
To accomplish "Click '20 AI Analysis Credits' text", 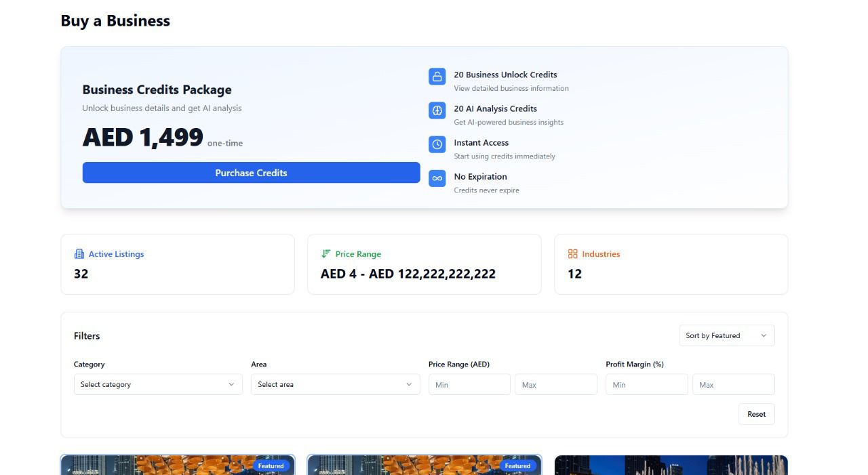I will [x=495, y=108].
